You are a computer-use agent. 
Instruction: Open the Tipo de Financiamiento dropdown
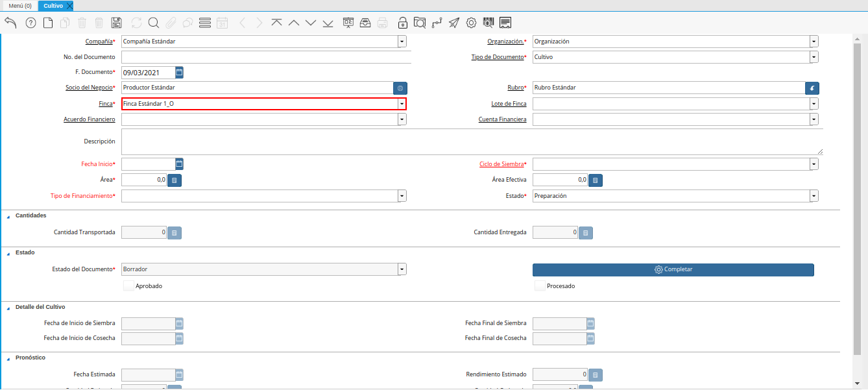pos(402,196)
